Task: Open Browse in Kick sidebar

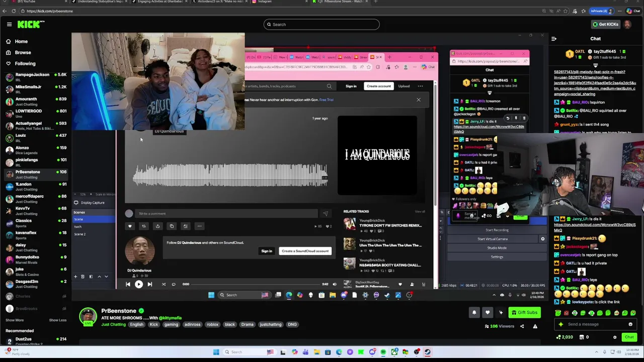Action: click(23, 52)
